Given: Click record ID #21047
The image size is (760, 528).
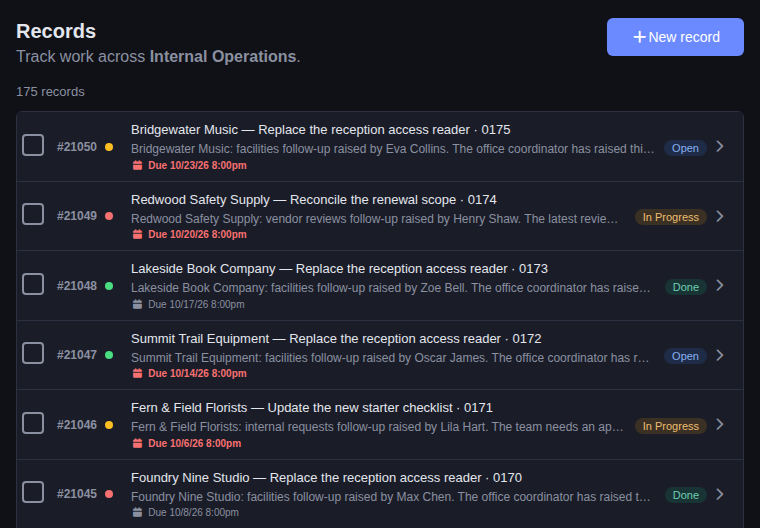Looking at the screenshot, I should [x=77, y=355].
